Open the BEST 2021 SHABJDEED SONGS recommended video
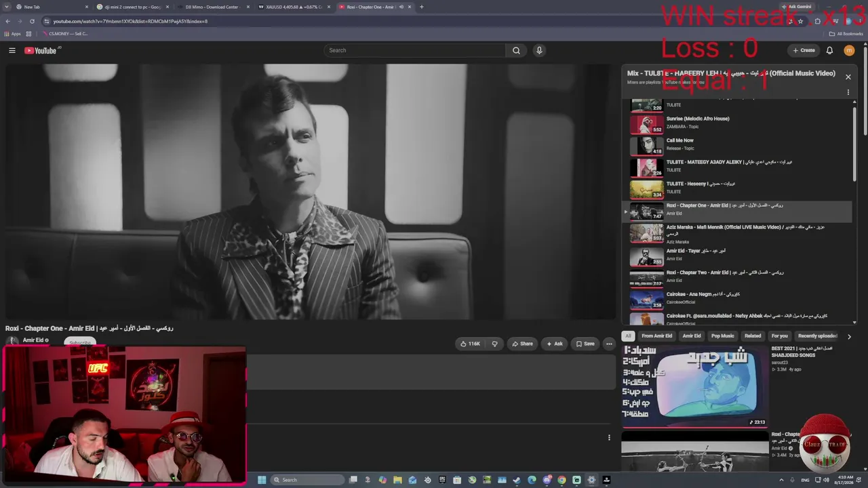868x488 pixels. pos(694,386)
